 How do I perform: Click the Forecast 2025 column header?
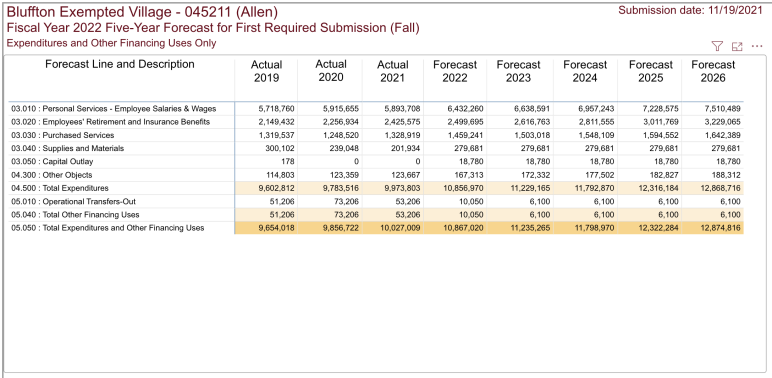pos(650,71)
